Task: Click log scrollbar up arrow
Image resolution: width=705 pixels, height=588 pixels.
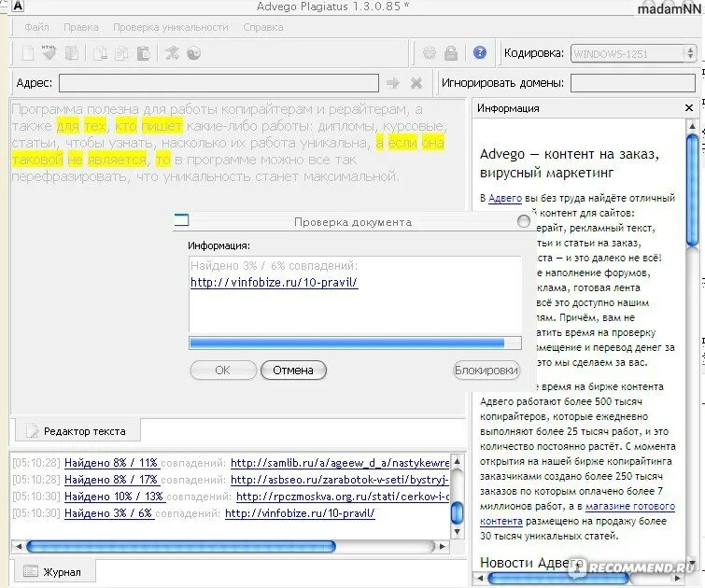Action: (x=457, y=461)
